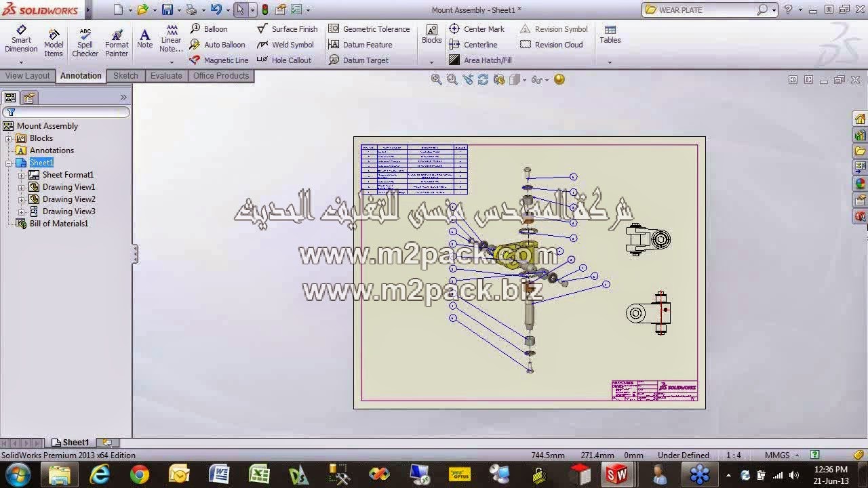Open the Tables tool
This screenshot has width=868, height=488.
[610, 35]
